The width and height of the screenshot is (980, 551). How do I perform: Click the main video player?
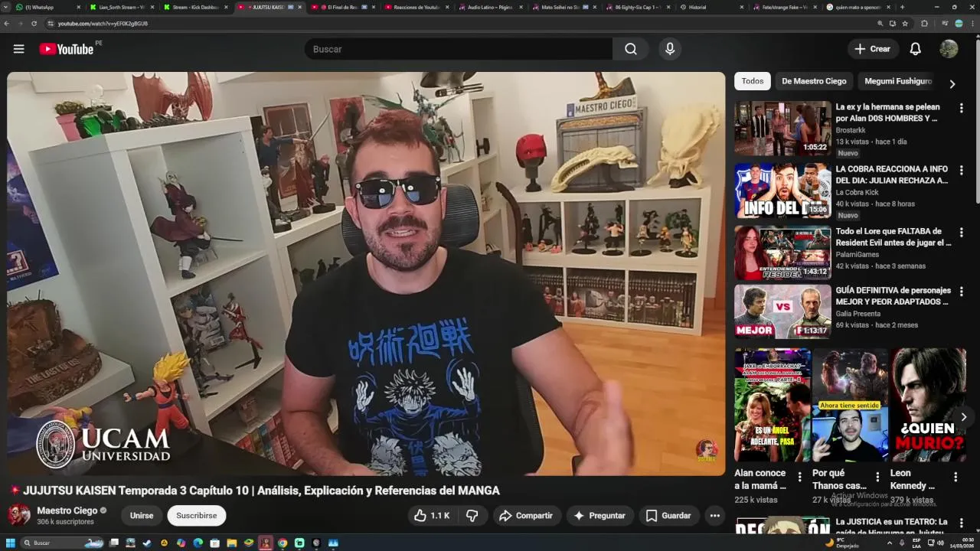(366, 274)
